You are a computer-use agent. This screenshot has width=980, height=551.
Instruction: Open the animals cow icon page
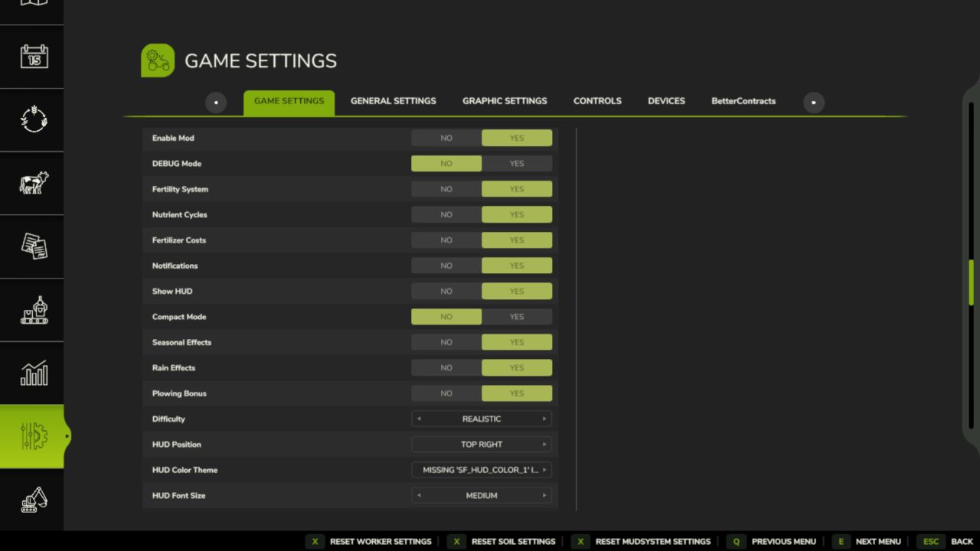click(33, 183)
